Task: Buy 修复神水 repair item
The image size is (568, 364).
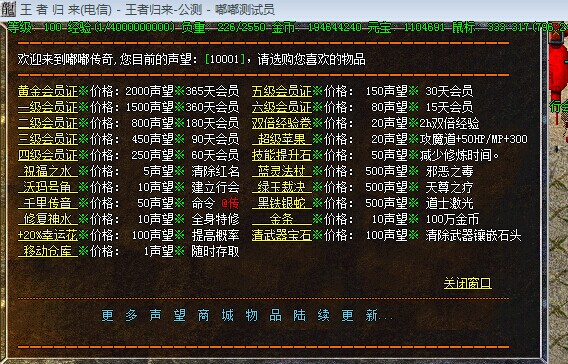Action: point(48,219)
